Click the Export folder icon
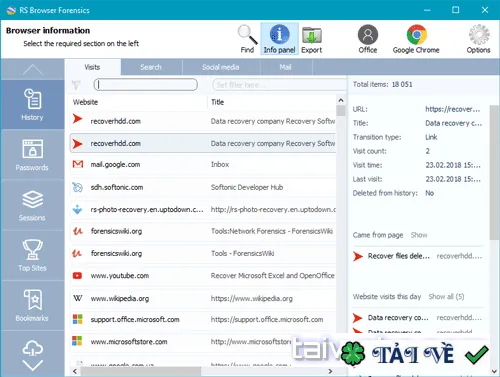Screen dimensions: 500x377 (312, 39)
